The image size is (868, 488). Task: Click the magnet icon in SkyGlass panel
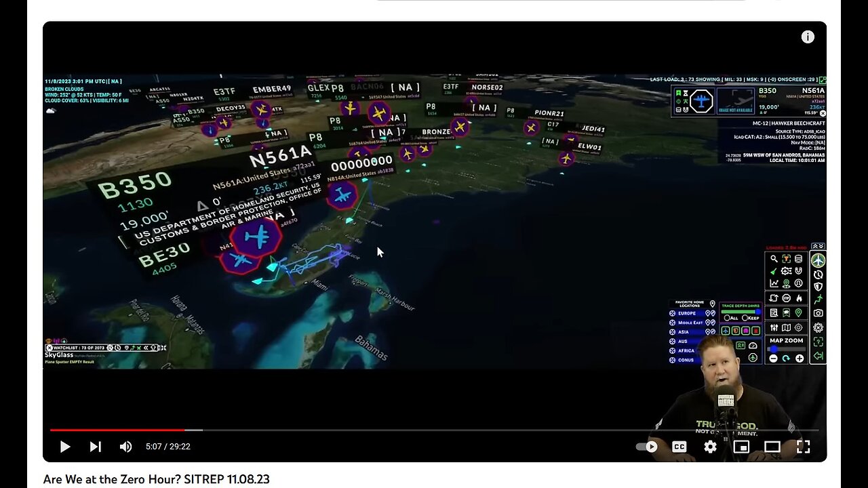click(798, 271)
